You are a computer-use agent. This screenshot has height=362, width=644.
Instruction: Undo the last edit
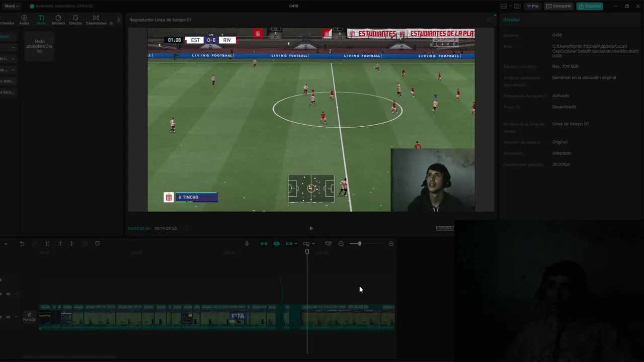(x=22, y=244)
